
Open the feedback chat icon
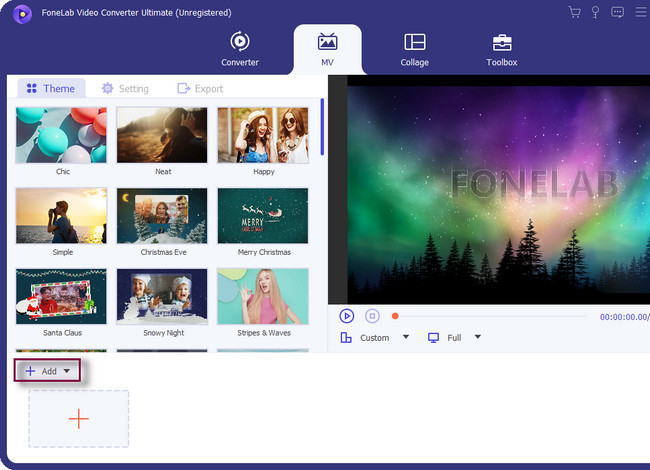(617, 12)
